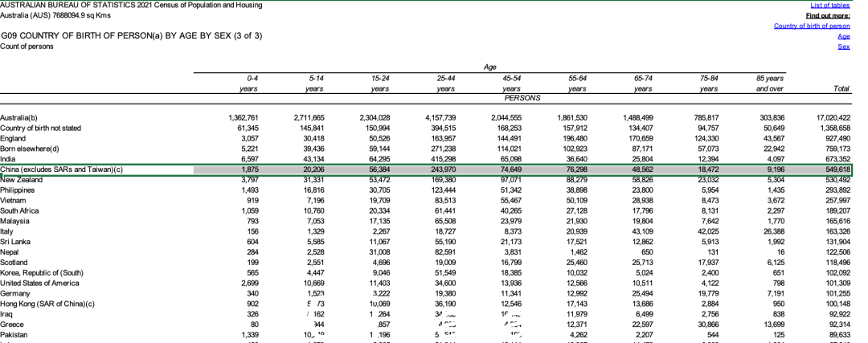Select the Count of persons subtitle
Image resolution: width=868 pixels, height=343 pixels.
(x=27, y=47)
